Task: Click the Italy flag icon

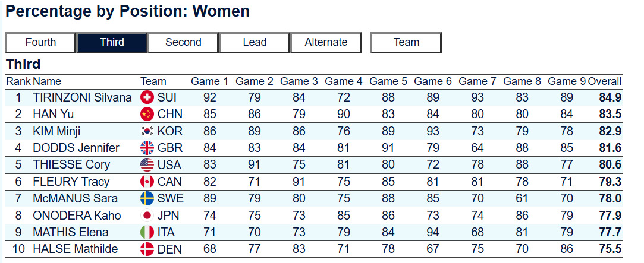Action: pos(147,232)
